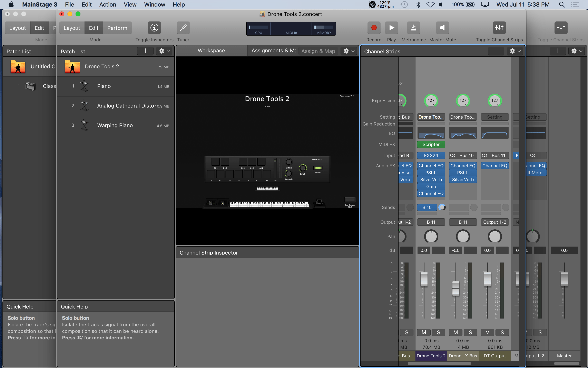Solo the Drone...X Bus channel strip
Image resolution: width=588 pixels, height=368 pixels.
click(x=470, y=332)
